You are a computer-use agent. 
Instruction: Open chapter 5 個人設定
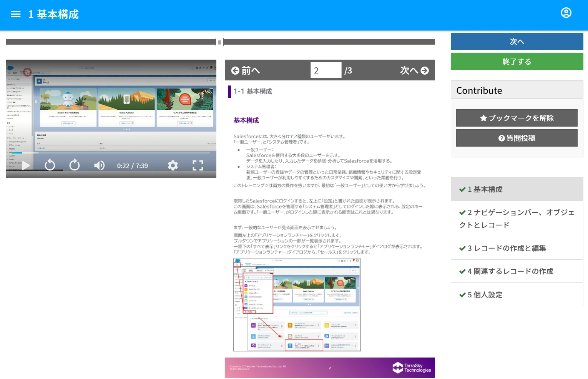pos(517,295)
